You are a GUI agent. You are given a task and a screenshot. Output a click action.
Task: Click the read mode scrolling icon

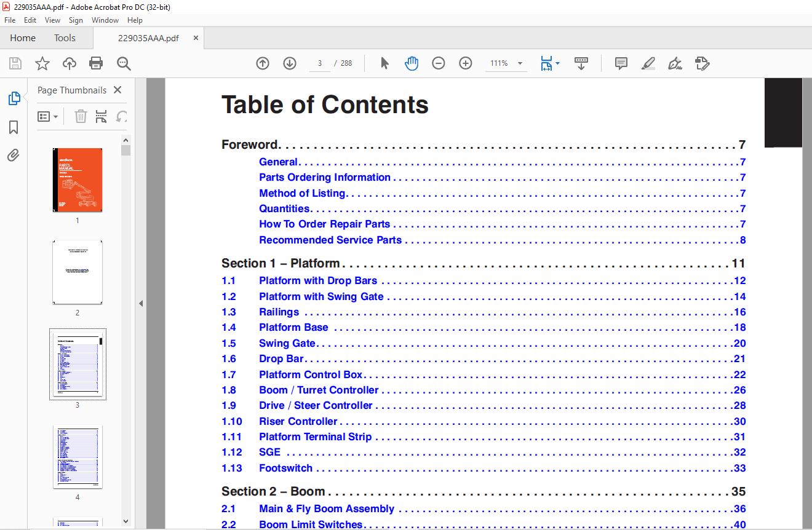tap(581, 63)
